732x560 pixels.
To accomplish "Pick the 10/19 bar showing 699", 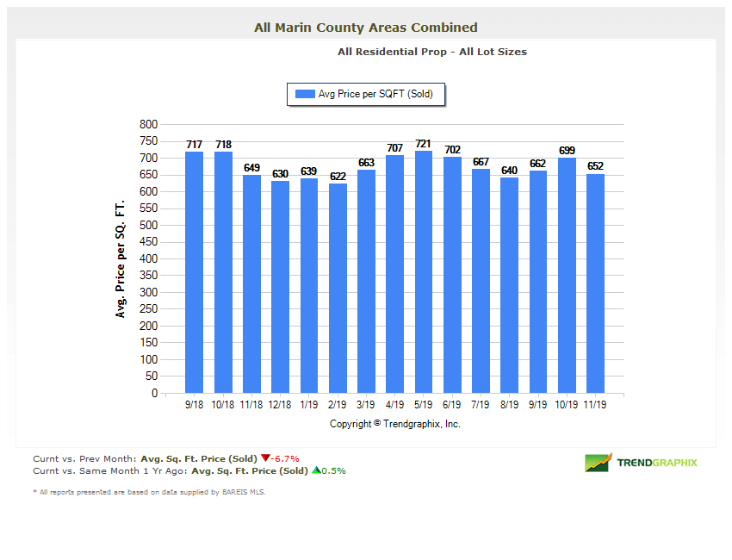I will [x=567, y=276].
